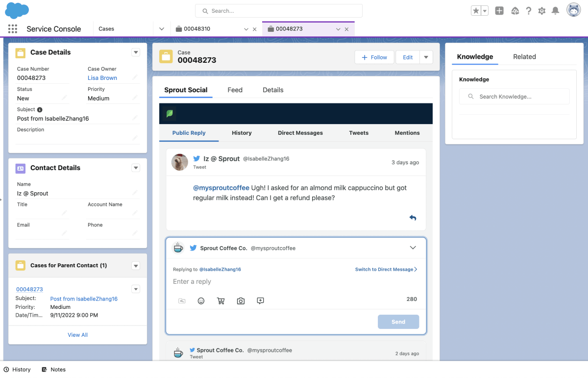Open the App Launcher waffle icon
588x378 pixels.
coord(13,28)
